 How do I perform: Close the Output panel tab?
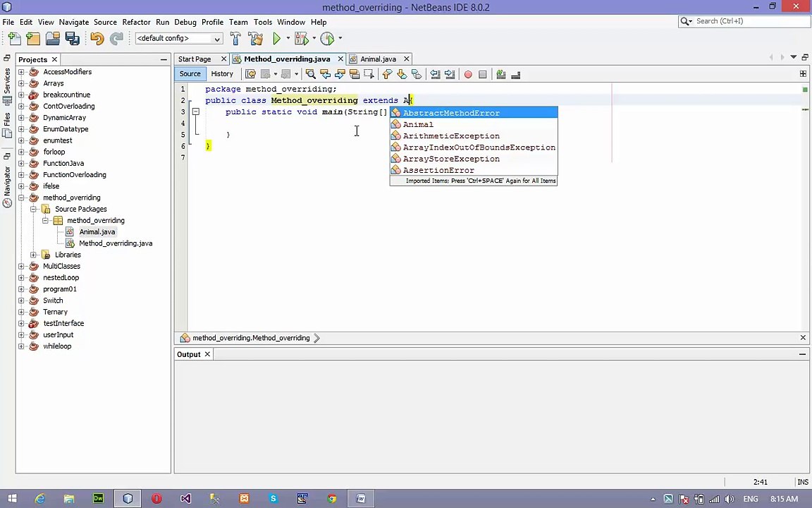click(x=207, y=354)
